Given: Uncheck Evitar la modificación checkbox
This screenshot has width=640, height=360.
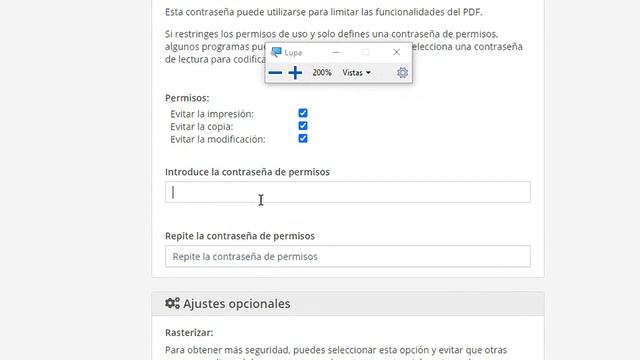Looking at the screenshot, I should (303, 138).
